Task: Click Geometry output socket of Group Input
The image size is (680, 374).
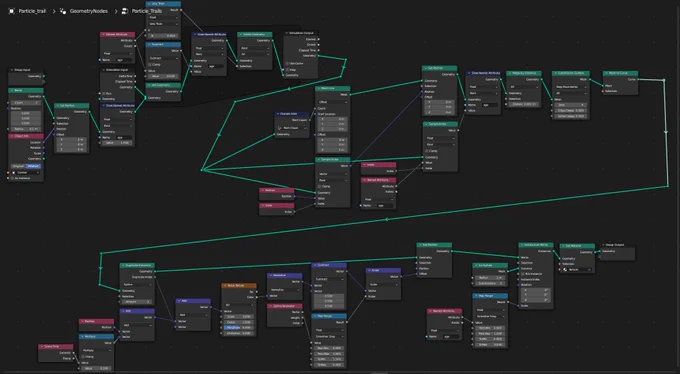Action: coord(44,76)
